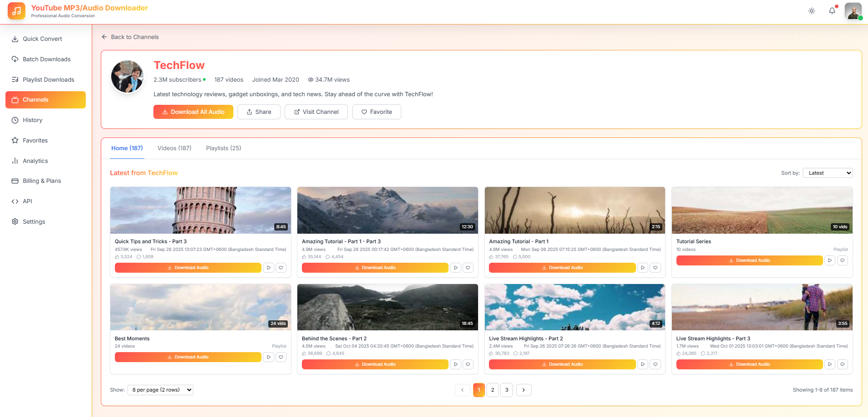Viewport: 868px width, 417px height.
Task: Open the 8 per page dropdown
Action: click(160, 390)
